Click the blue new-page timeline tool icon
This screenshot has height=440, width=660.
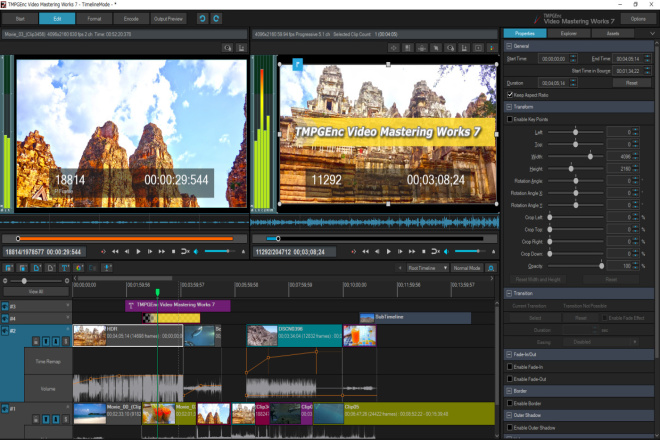[37, 268]
